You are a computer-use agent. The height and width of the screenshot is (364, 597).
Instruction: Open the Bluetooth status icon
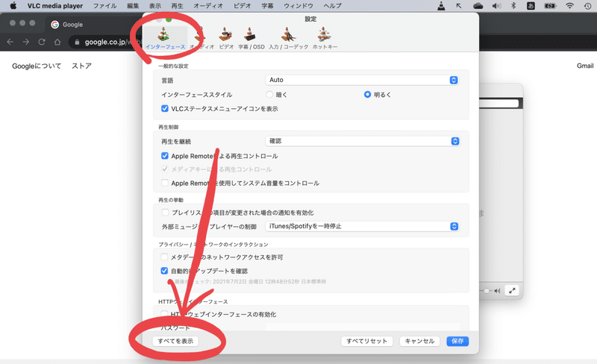(x=513, y=6)
